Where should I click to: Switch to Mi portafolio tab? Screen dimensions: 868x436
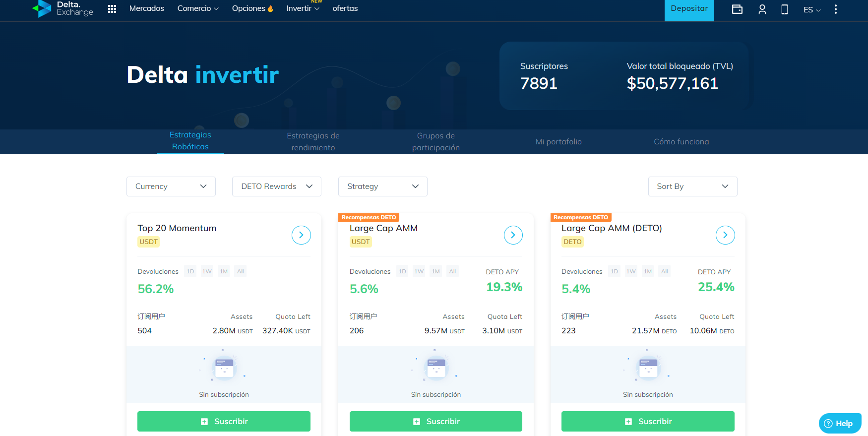tap(558, 142)
